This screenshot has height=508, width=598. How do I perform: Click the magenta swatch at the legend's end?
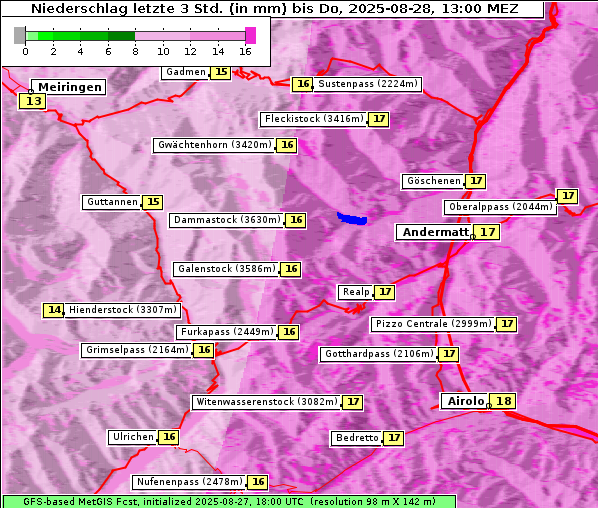click(x=251, y=35)
